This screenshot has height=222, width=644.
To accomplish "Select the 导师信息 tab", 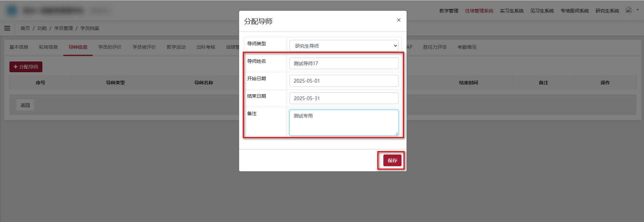I will click(78, 47).
